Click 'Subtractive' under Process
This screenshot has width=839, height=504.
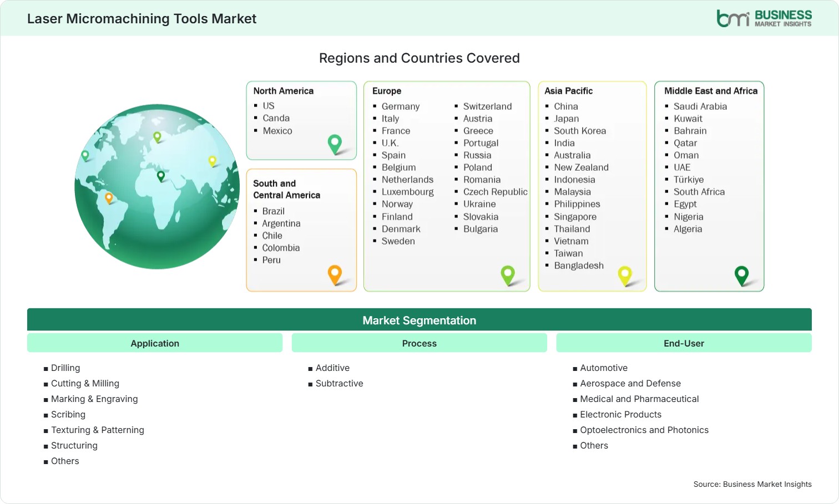[x=339, y=383]
